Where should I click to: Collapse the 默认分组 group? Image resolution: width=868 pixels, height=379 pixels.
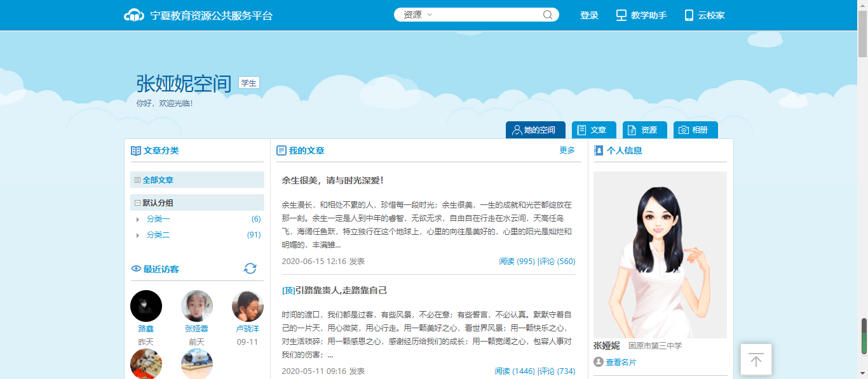pos(137,203)
